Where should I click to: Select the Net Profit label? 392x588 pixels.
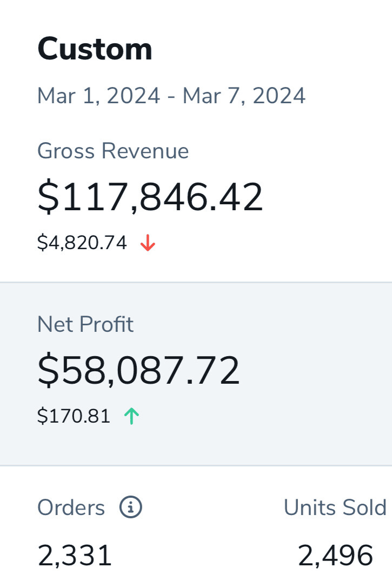pos(85,324)
